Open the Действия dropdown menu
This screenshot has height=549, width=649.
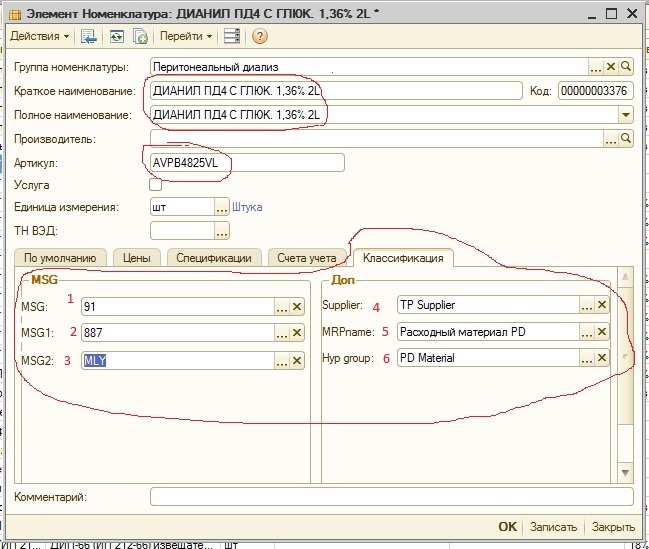click(x=40, y=37)
